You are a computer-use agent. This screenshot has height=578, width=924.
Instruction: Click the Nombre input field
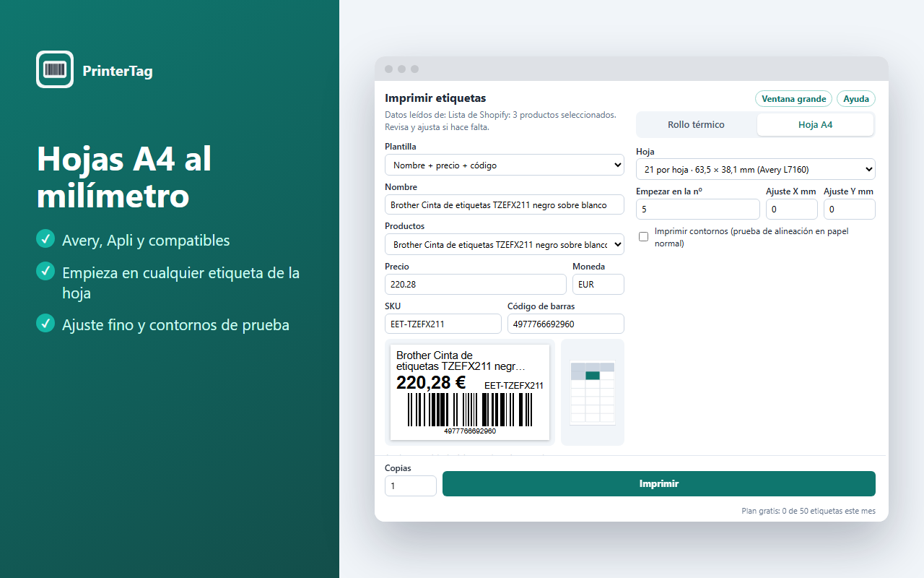pos(505,204)
